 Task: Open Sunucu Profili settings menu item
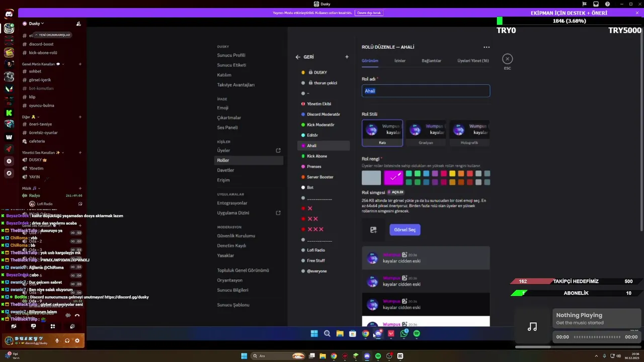tap(231, 55)
